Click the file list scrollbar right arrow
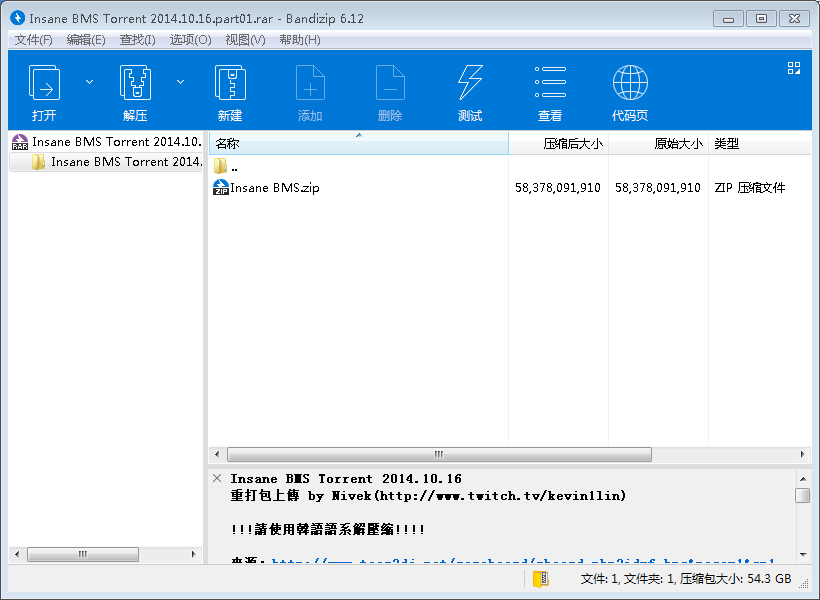Image resolution: width=820 pixels, height=600 pixels. coord(803,454)
